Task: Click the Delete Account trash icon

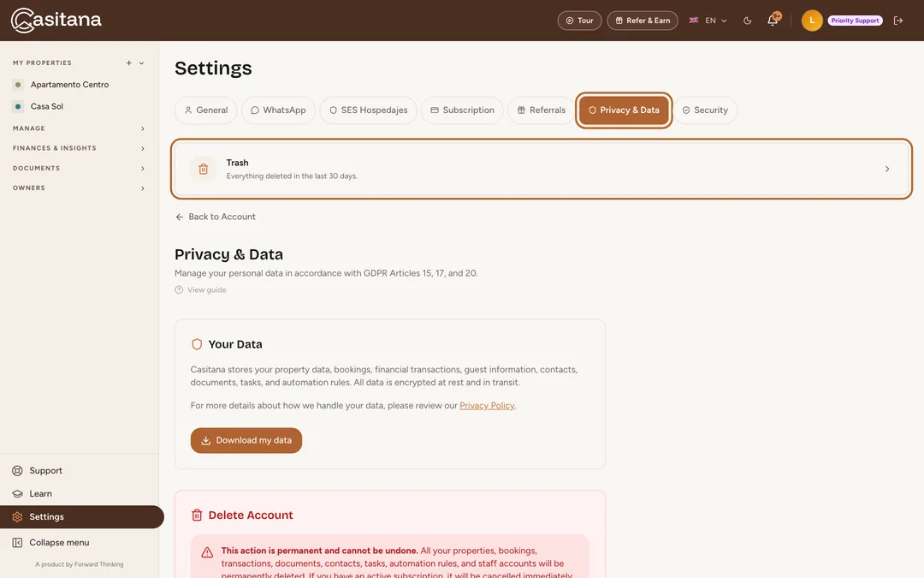Action: (197, 515)
